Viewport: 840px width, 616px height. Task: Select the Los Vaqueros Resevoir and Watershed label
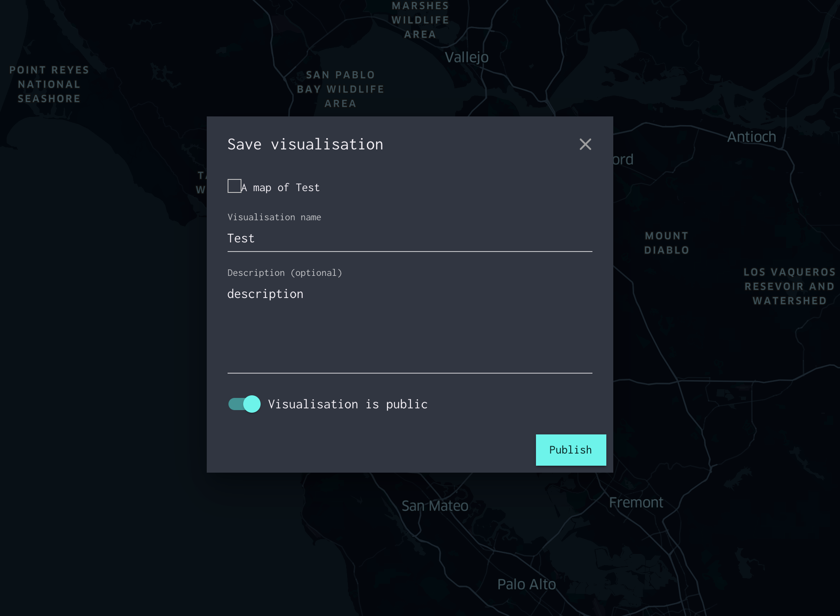click(790, 286)
